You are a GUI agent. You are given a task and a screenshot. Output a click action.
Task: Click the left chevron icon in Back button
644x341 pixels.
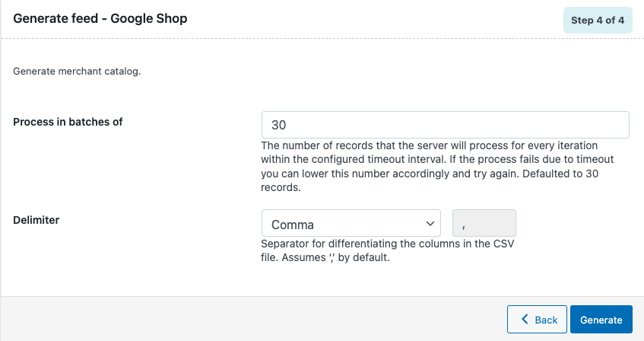[523, 320]
